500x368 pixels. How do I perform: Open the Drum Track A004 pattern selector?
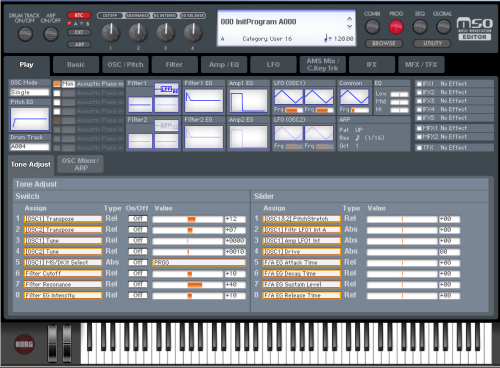30,147
